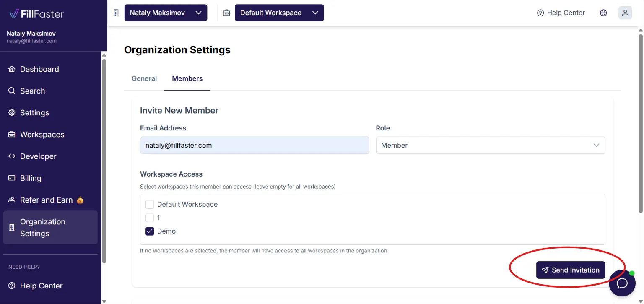Open Help Center link in top bar
644x304 pixels.
[561, 13]
